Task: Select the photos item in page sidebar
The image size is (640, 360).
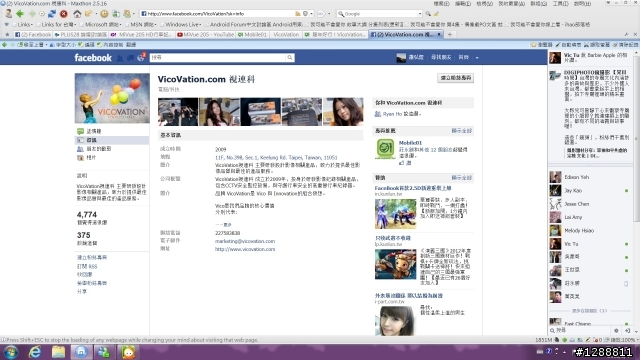Action: click(x=112, y=158)
